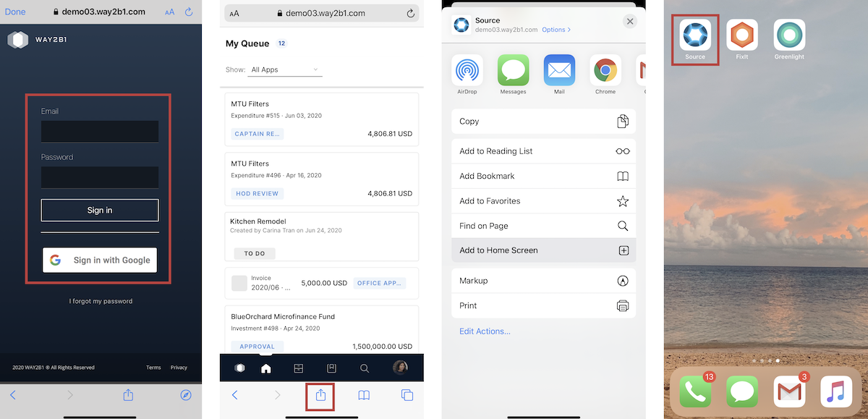Tap the search icon in the app nav bar

[365, 368]
